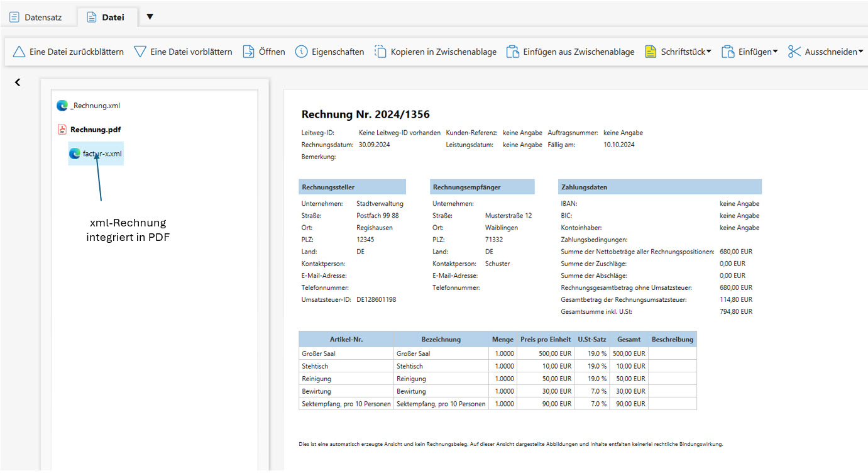This screenshot has height=473, width=868.
Task: Click the Bezeichnung column header
Action: click(441, 339)
